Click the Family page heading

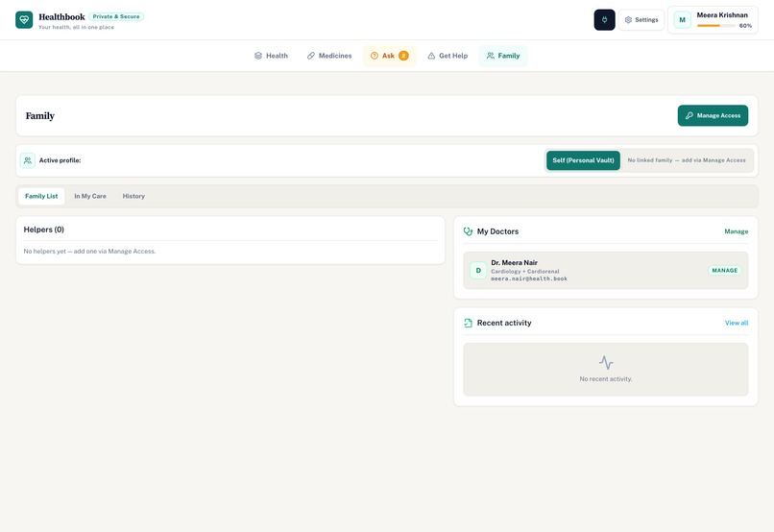pos(40,115)
